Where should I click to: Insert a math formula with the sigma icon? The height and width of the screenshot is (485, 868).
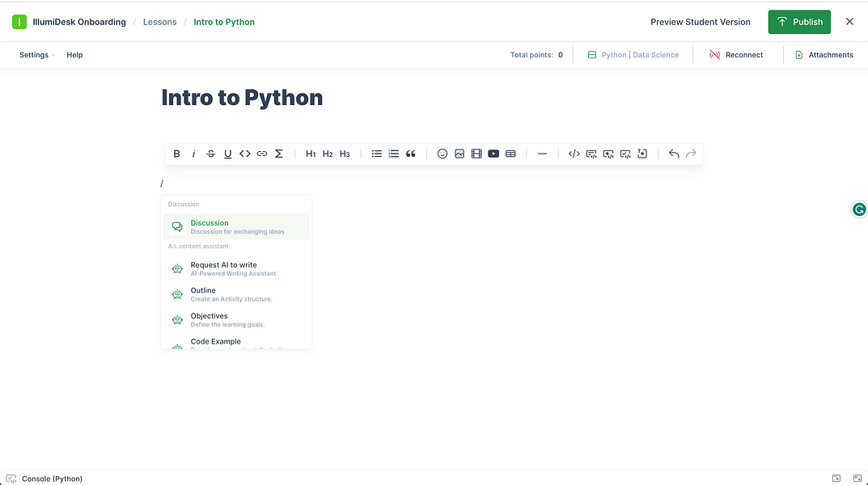(279, 154)
